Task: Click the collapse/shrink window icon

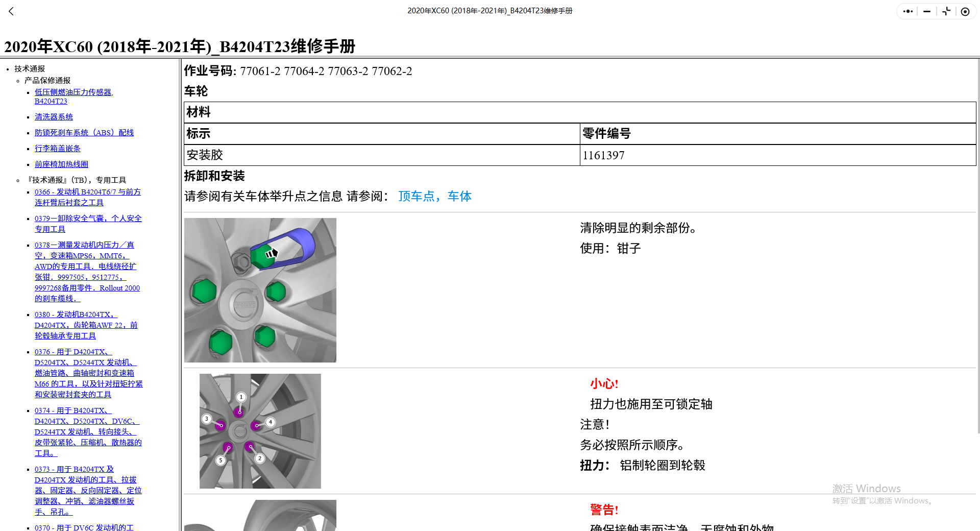Action: click(946, 11)
